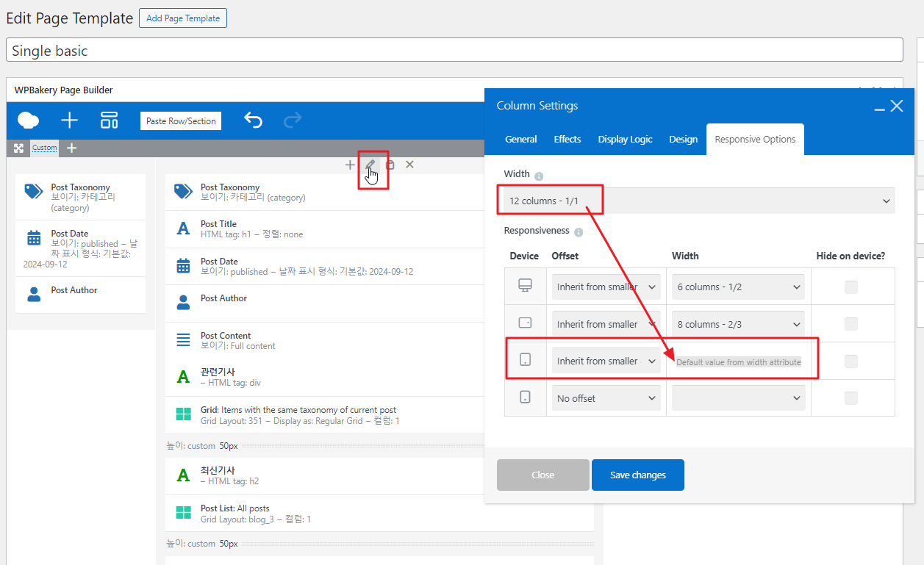Delete the column with X icon
This screenshot has width=924, height=565.
[409, 165]
